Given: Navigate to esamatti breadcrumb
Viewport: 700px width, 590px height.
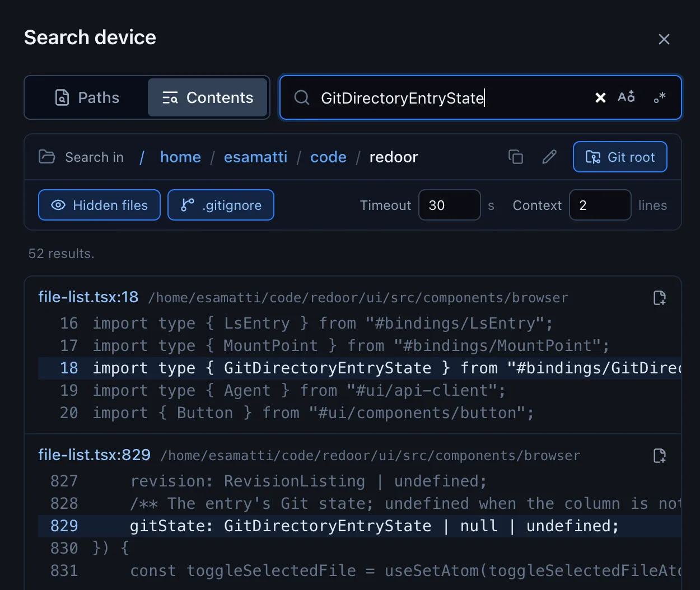Looking at the screenshot, I should [x=255, y=157].
